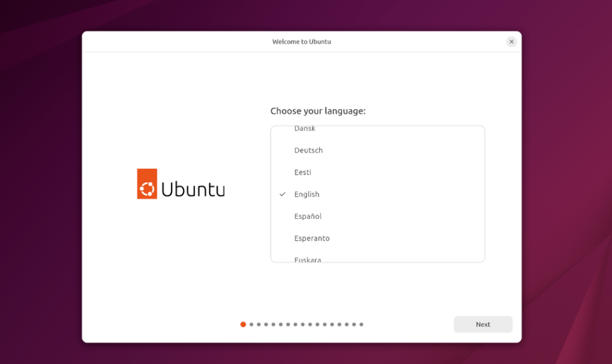Image resolution: width=612 pixels, height=364 pixels.
Task: Choose Eesti in the language list
Action: 303,172
